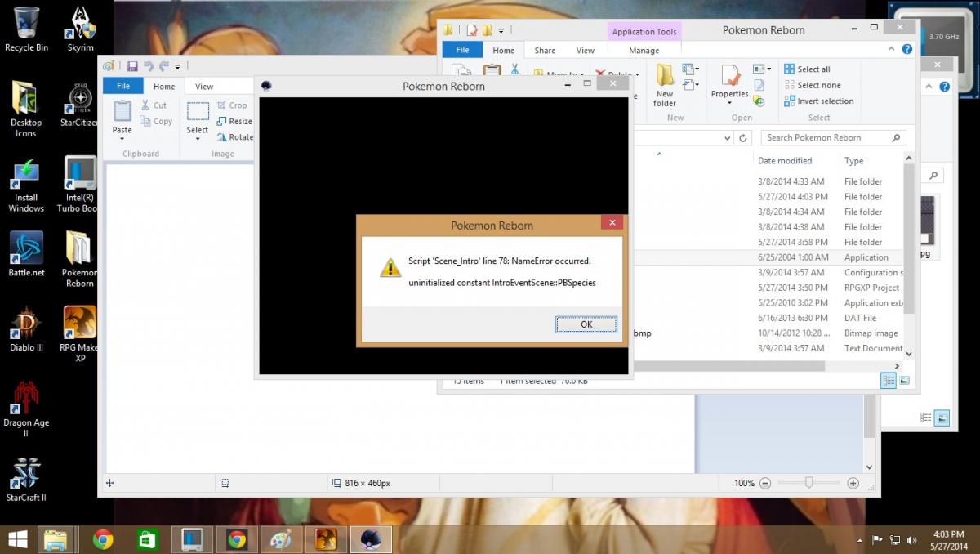Click the Type column header in Explorer
This screenshot has height=554, width=980.
(853, 161)
